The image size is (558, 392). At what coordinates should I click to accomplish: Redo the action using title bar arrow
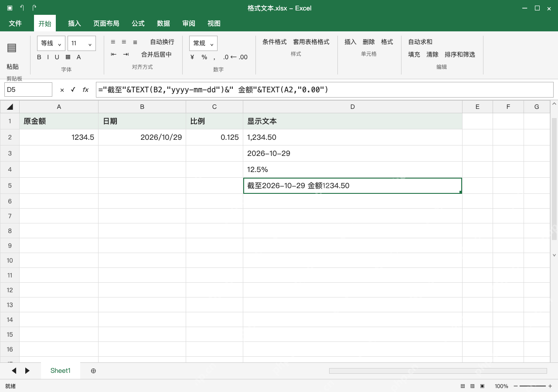tap(34, 8)
